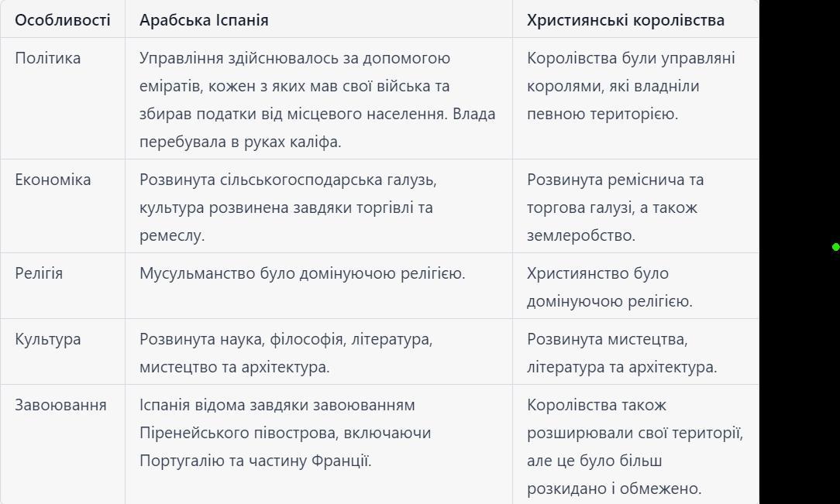This screenshot has width=840, height=504.
Task: Select the cell "Мусульманство було домінуючою релігією"
Action: tap(302, 273)
